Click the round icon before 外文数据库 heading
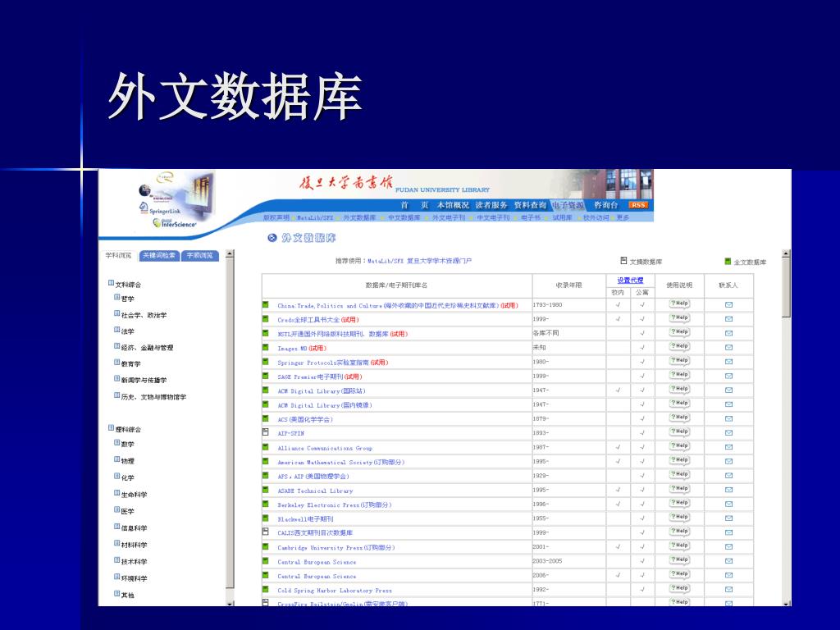Screen dimensions: 840x630 pos(272,238)
